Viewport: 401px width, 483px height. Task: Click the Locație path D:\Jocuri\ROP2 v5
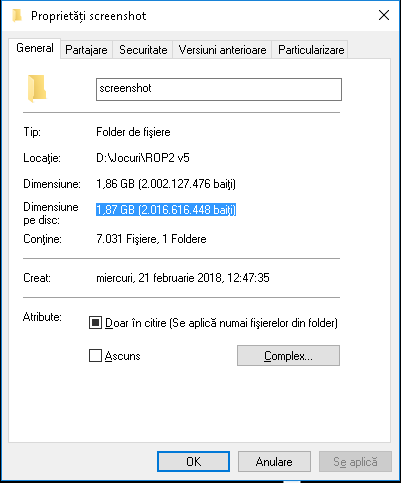143,158
